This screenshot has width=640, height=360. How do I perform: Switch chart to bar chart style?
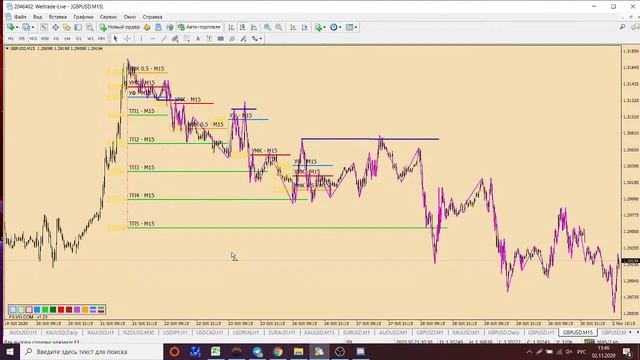[x=231, y=27]
